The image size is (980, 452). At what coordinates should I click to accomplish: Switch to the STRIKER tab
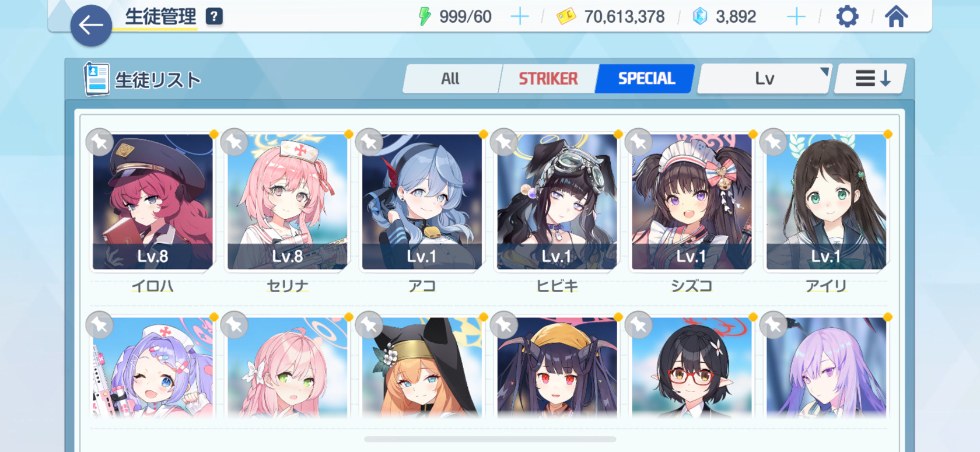tap(548, 78)
